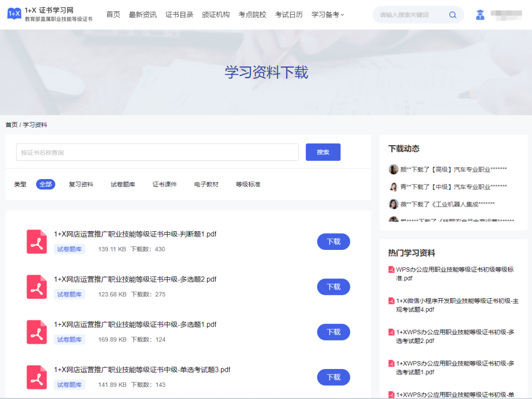
Task: Filter by 试卷题库 type
Action: pyautogui.click(x=123, y=184)
